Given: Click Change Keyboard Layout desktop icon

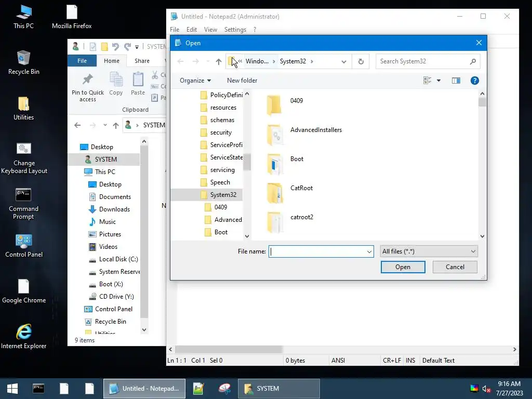Looking at the screenshot, I should click(24, 158).
